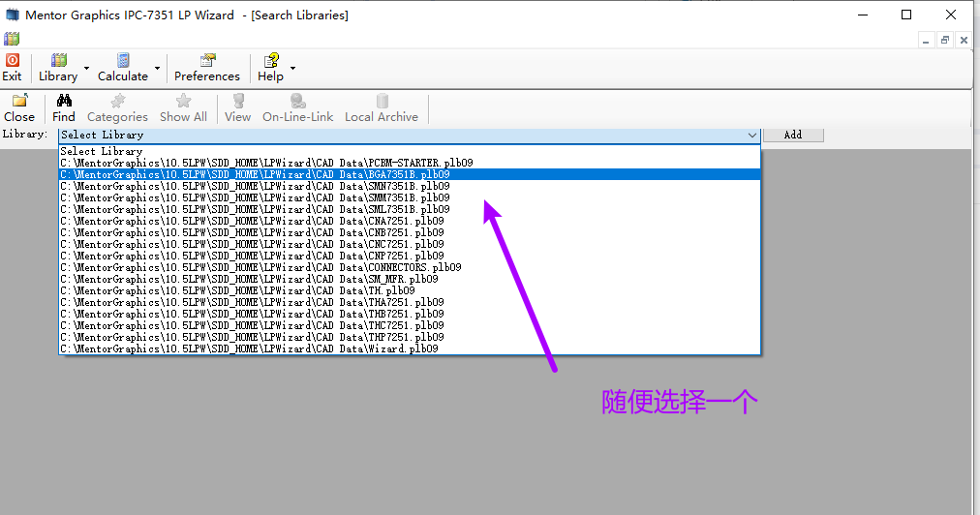
Task: Expand the Calculate dropdown arrow
Action: (157, 68)
